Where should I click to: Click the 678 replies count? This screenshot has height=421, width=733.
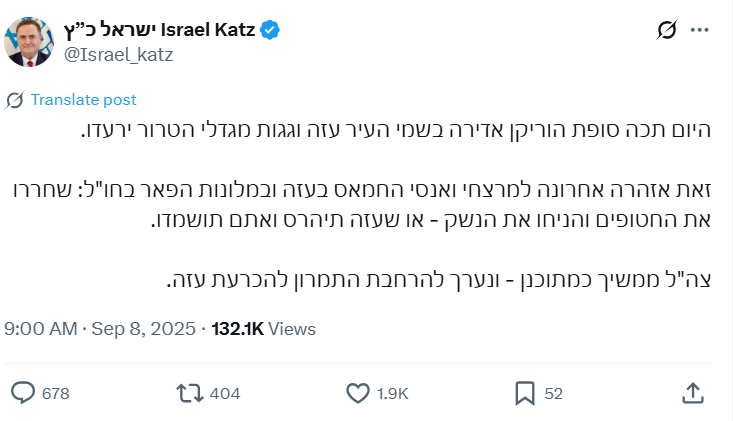(x=56, y=393)
